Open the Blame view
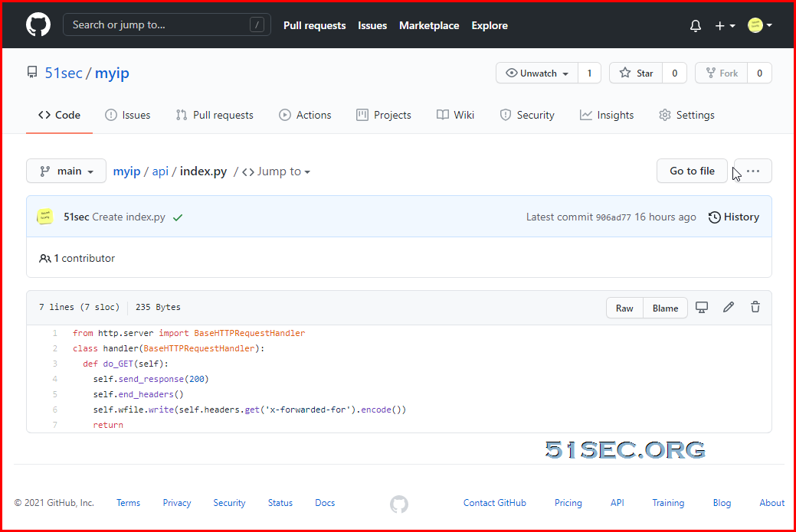This screenshot has width=796, height=532. 665,308
